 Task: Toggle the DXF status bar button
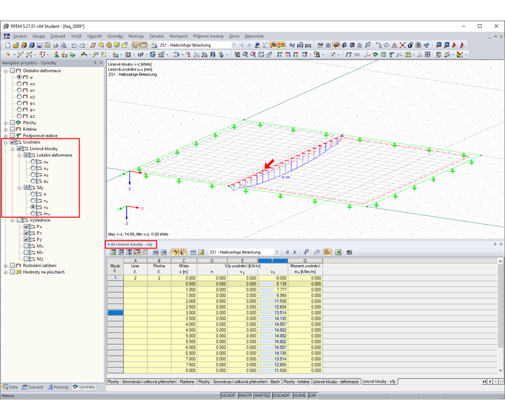tap(312, 395)
